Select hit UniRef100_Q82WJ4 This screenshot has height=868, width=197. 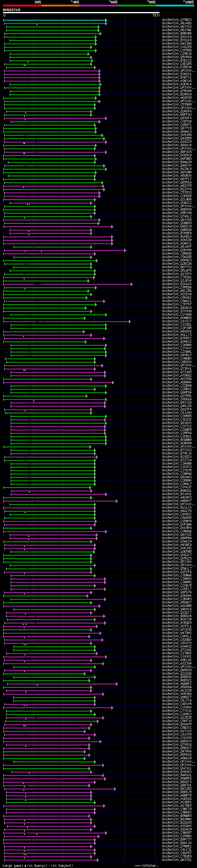177,308
